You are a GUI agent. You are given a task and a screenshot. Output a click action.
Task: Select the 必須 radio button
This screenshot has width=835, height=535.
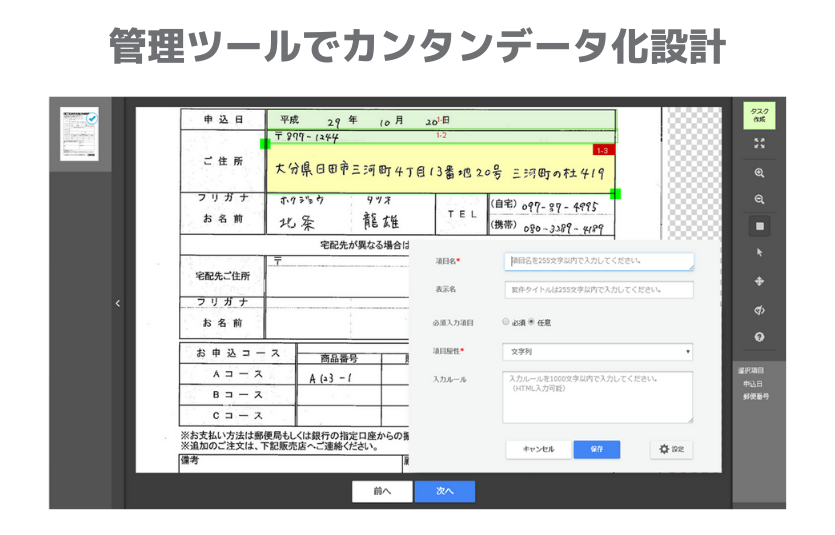pyautogui.click(x=506, y=322)
